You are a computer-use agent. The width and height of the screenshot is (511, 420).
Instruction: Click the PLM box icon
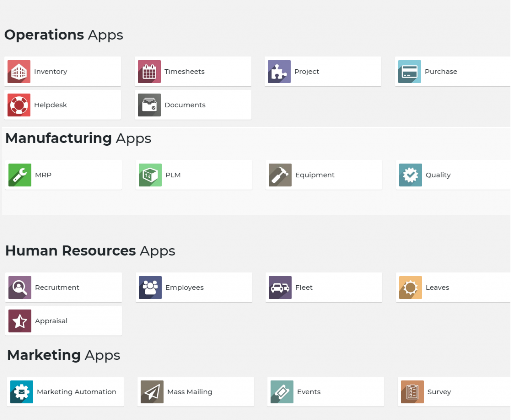pos(150,175)
